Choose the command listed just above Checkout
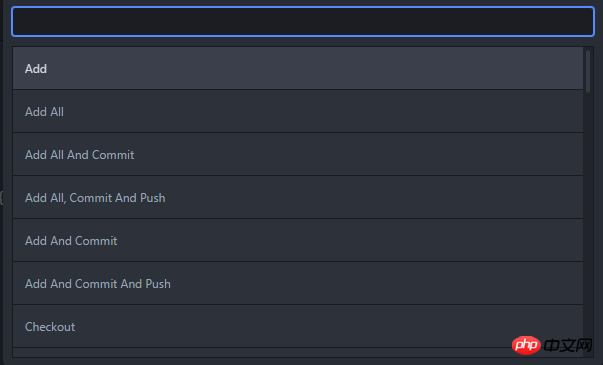The width and height of the screenshot is (603, 365). tap(298, 284)
